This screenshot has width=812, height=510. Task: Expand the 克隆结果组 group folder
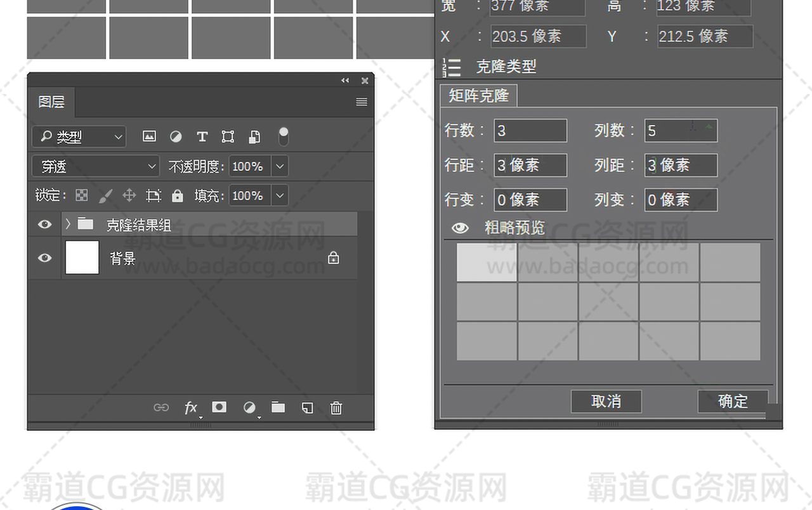point(68,224)
